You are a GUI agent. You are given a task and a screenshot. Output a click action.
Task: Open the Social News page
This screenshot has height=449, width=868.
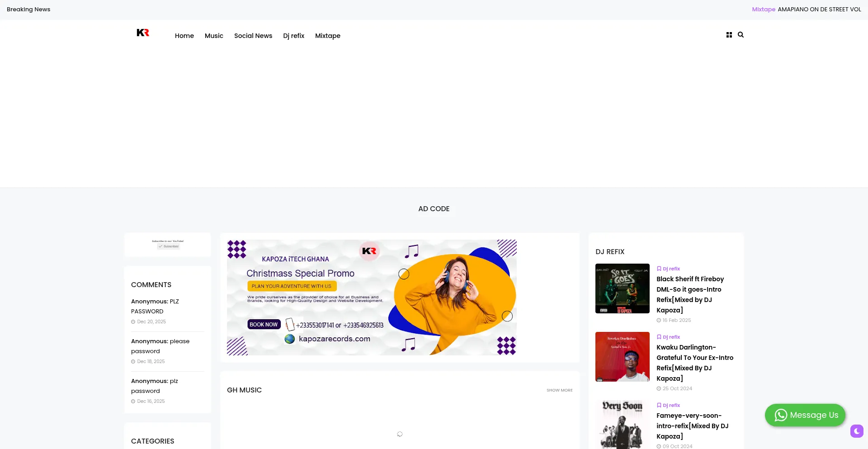[253, 36]
